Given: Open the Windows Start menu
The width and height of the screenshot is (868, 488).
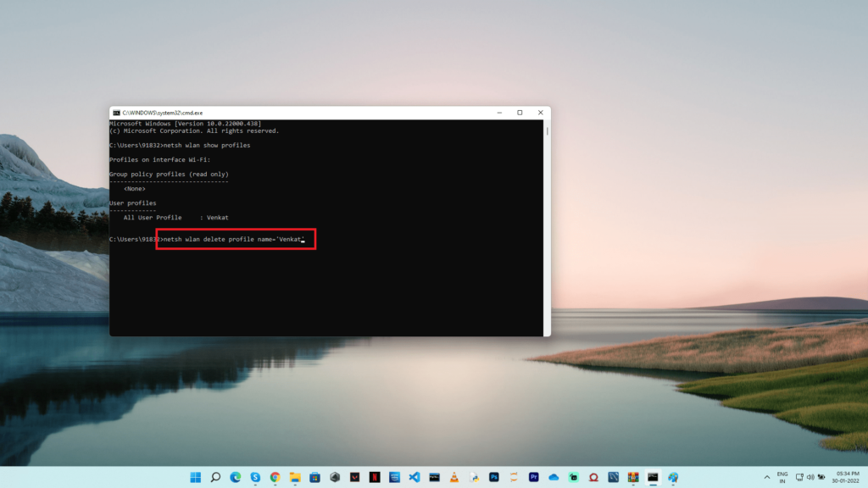Looking at the screenshot, I should (196, 477).
